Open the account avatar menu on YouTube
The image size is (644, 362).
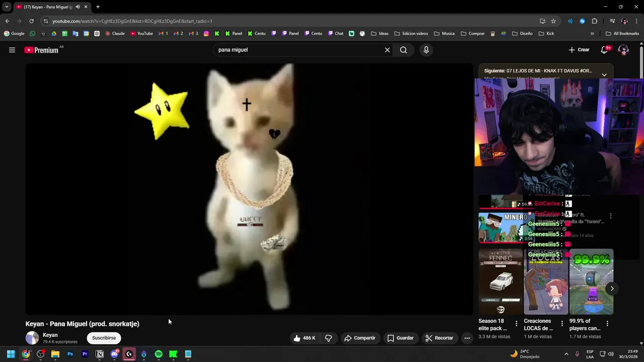(623, 50)
